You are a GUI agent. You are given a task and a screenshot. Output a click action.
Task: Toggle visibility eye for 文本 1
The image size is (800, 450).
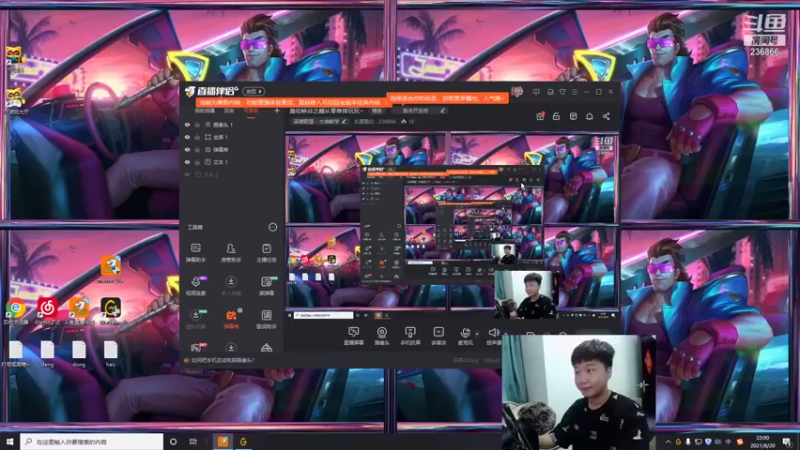pyautogui.click(x=187, y=162)
